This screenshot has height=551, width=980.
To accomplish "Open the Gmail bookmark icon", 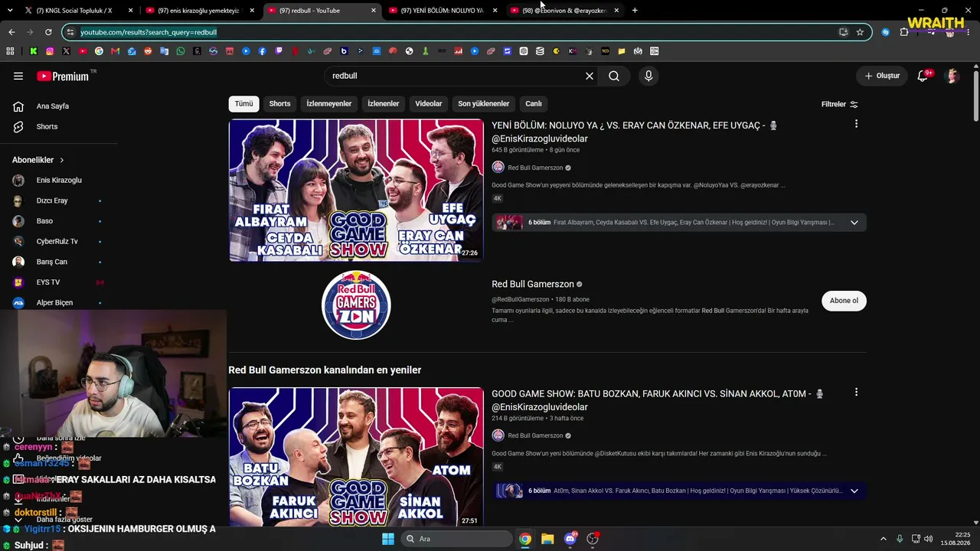I will [x=116, y=51].
